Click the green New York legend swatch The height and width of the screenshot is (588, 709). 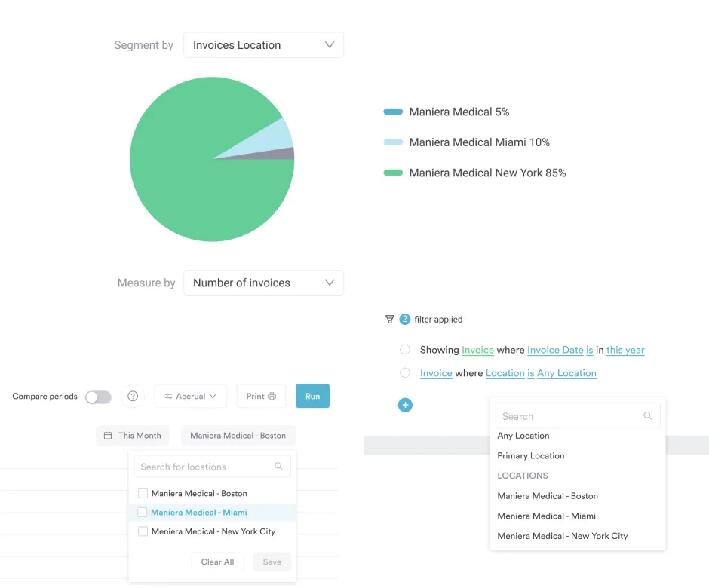pyautogui.click(x=392, y=173)
